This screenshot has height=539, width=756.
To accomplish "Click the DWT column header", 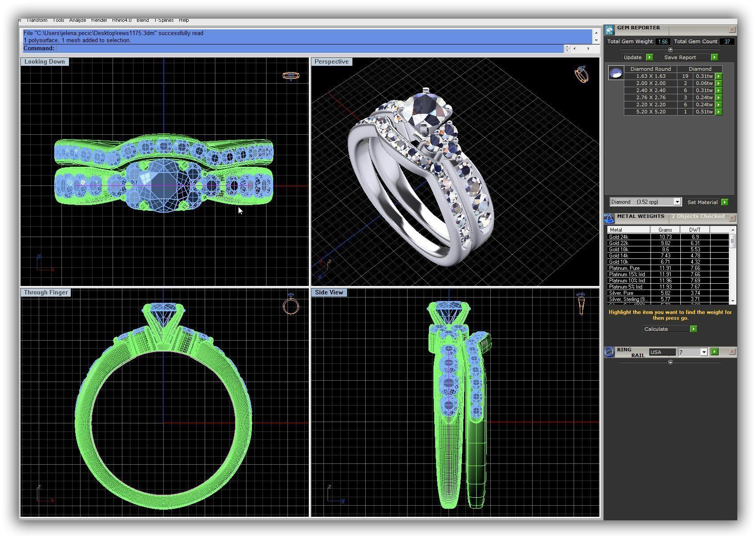I will pos(695,230).
